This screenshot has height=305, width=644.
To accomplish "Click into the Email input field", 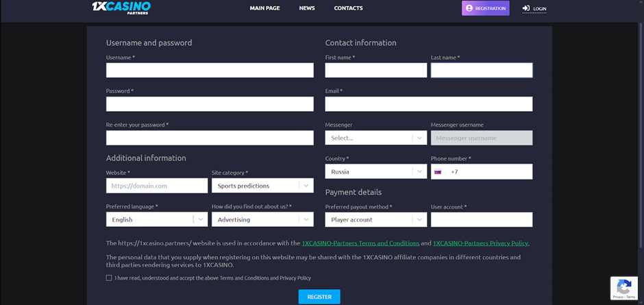I will tap(428, 104).
